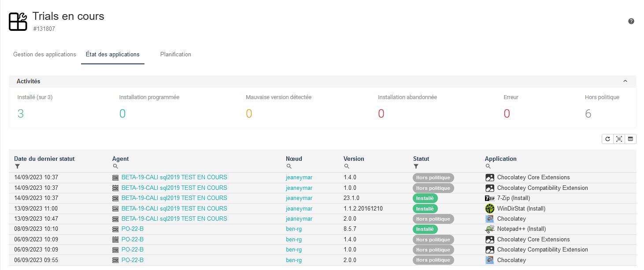Open the filter on Date du dernier statut

(17, 166)
